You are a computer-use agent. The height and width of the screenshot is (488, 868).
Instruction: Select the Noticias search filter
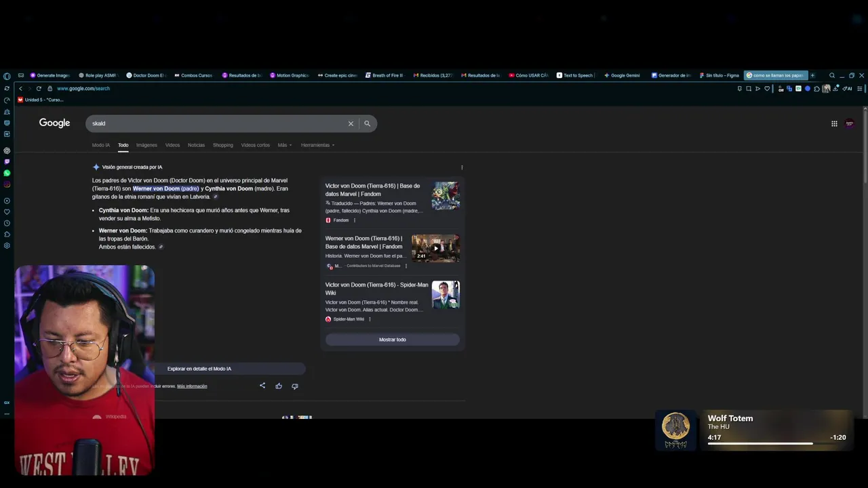coord(196,145)
